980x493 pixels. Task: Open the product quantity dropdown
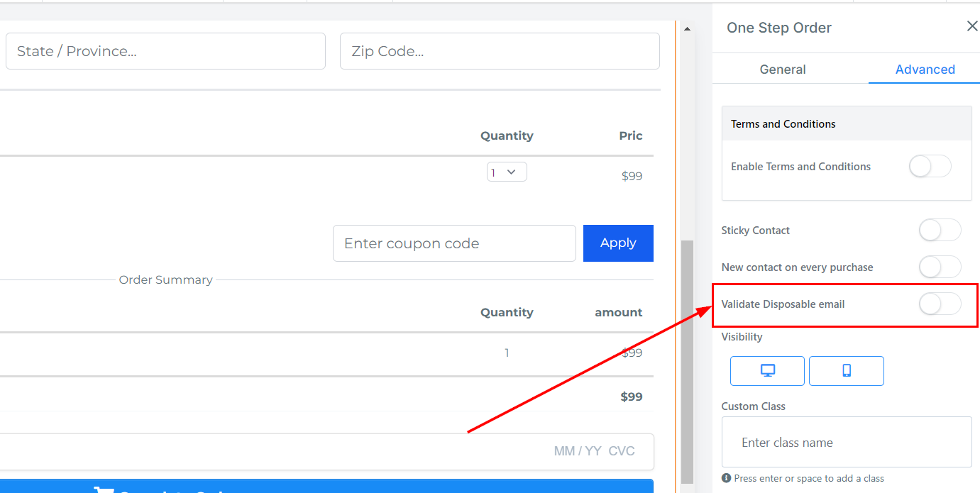click(507, 172)
